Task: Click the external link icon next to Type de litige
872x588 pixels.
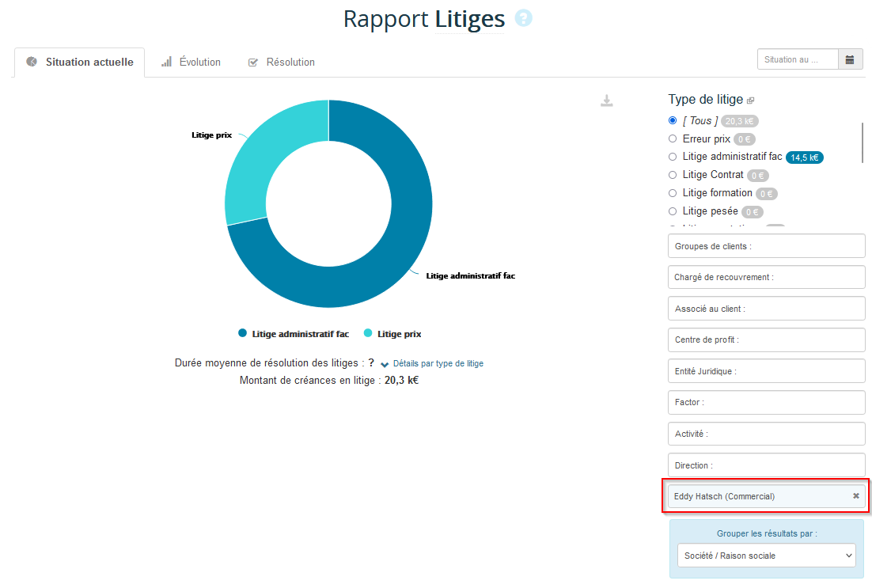Action: pos(749,99)
